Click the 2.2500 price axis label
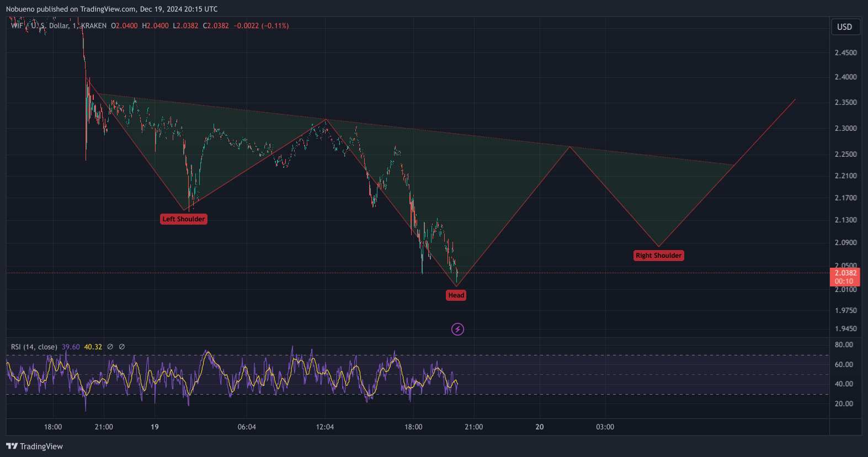This screenshot has height=457, width=868. click(845, 154)
